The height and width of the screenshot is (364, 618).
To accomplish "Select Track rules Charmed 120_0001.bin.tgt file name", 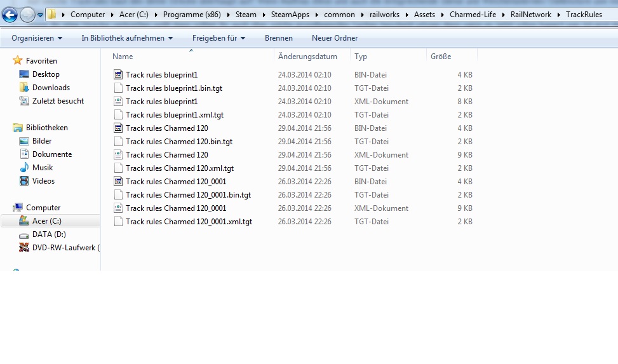I will (189, 195).
